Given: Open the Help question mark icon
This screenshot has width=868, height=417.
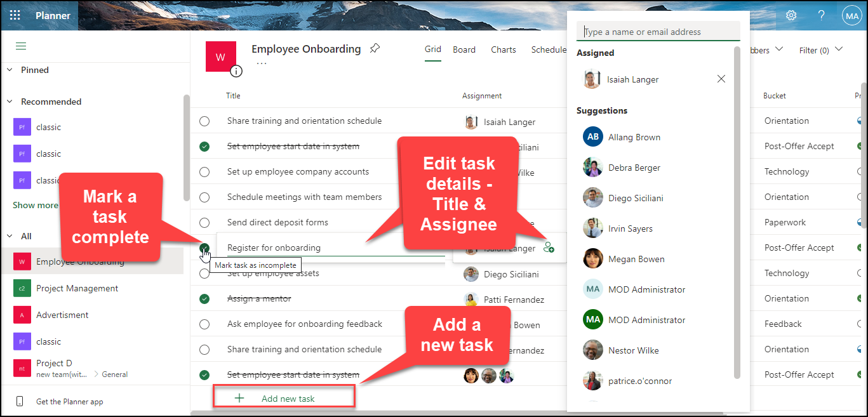Looking at the screenshot, I should [x=820, y=15].
